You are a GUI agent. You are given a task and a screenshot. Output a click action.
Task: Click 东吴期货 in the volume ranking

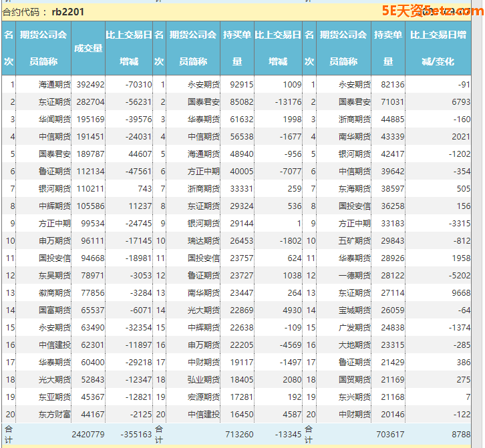pos(54,276)
